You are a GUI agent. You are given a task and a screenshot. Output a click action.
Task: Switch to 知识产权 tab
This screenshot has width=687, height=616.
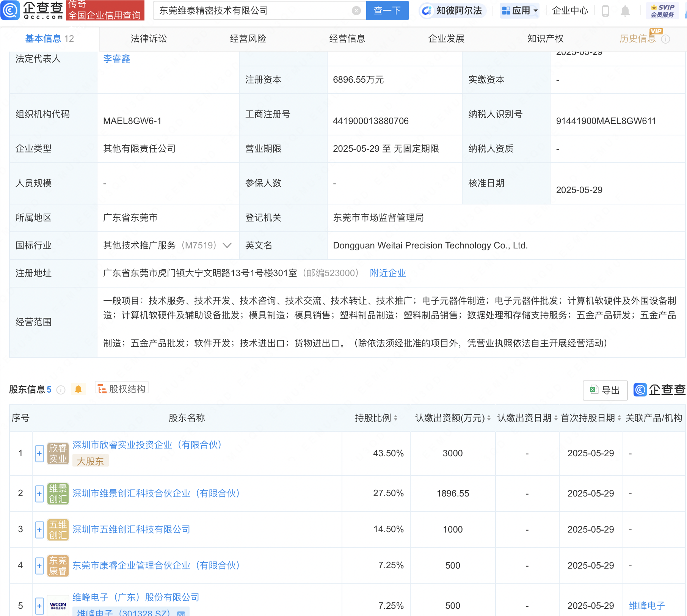pyautogui.click(x=545, y=39)
